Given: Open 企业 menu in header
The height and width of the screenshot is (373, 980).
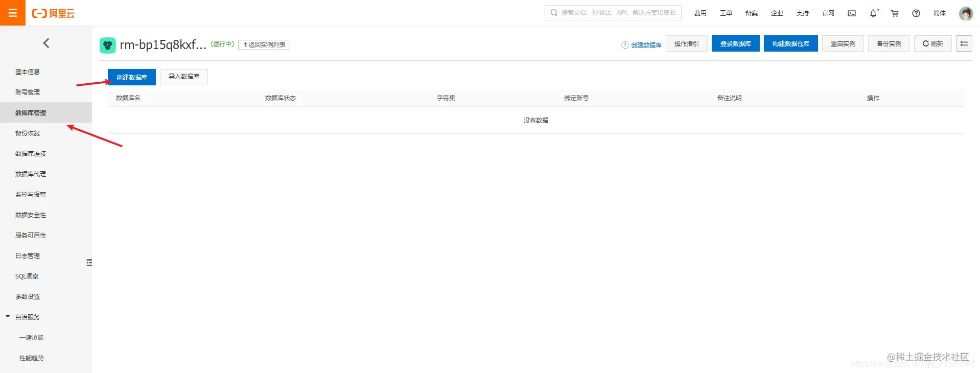Looking at the screenshot, I should coord(777,13).
